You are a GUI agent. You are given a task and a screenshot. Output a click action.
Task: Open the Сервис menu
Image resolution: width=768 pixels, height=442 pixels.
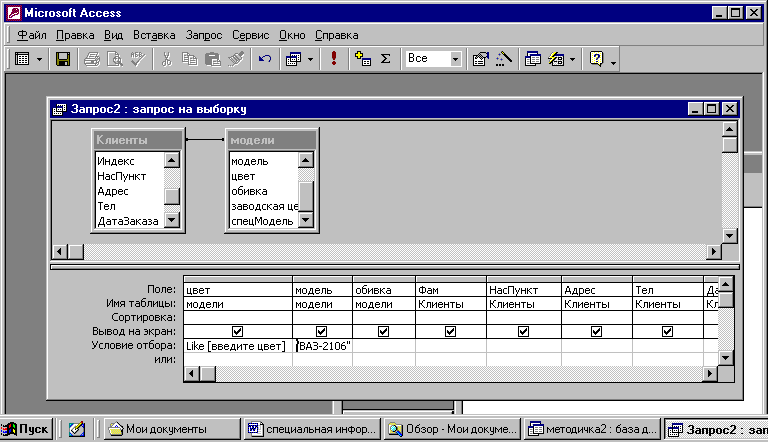250,35
